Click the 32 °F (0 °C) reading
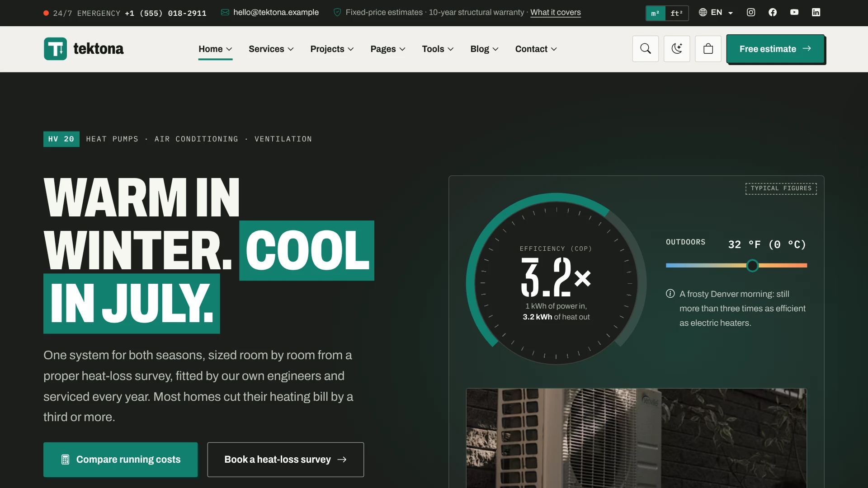868x488 pixels. (767, 244)
